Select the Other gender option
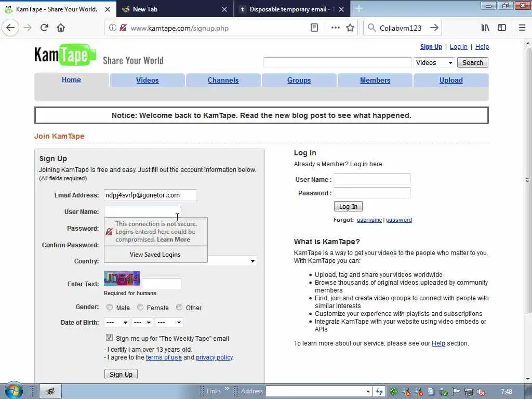 (179, 307)
